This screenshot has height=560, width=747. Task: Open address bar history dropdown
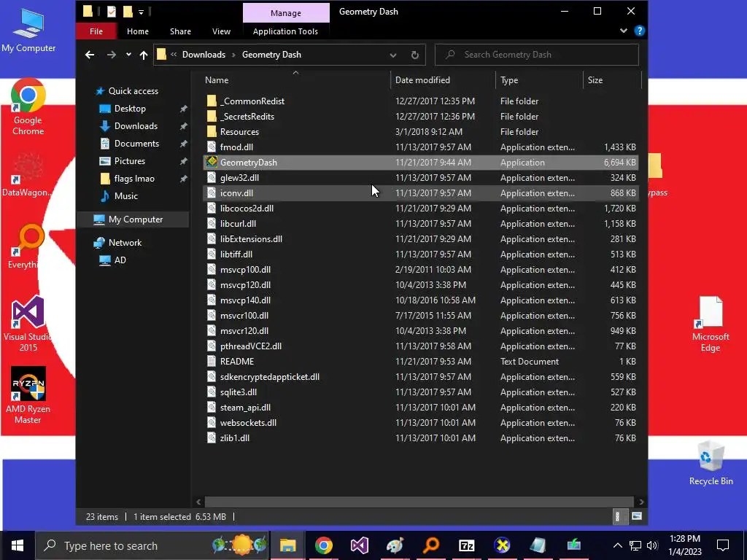pyautogui.click(x=393, y=55)
